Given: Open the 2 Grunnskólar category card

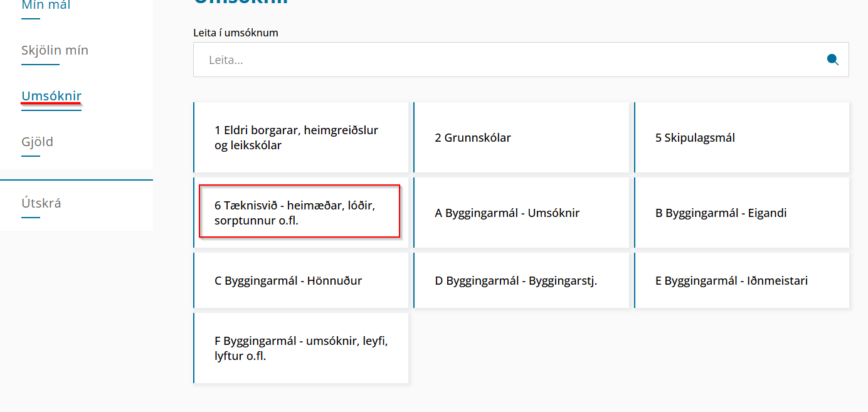Looking at the screenshot, I should click(x=521, y=138).
